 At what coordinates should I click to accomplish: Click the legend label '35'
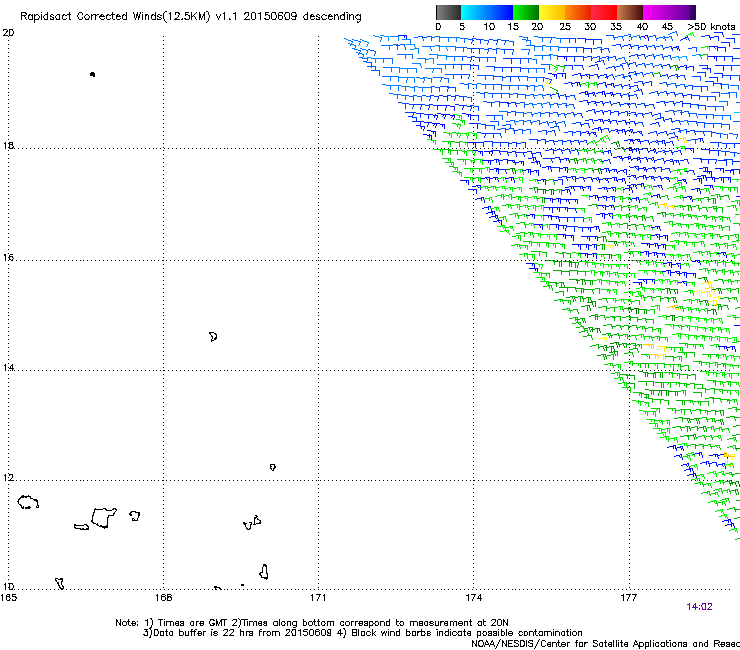pos(616,27)
